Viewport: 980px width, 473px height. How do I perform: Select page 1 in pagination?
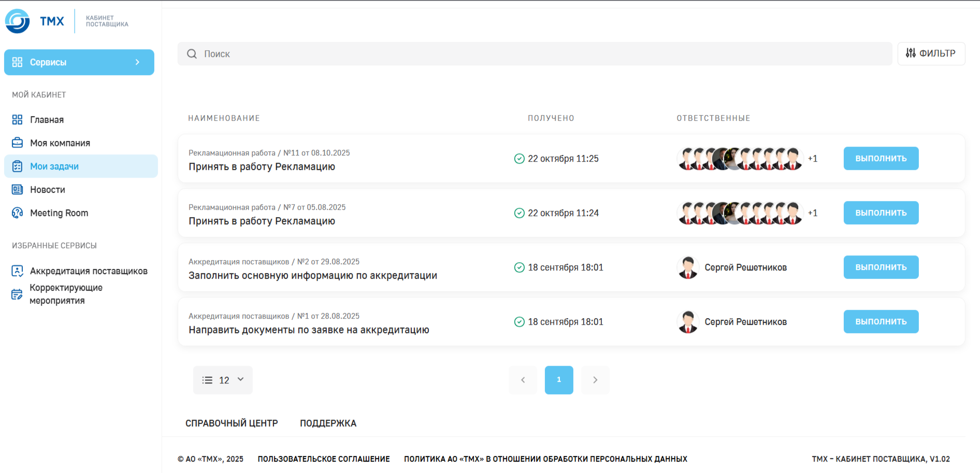tap(559, 380)
